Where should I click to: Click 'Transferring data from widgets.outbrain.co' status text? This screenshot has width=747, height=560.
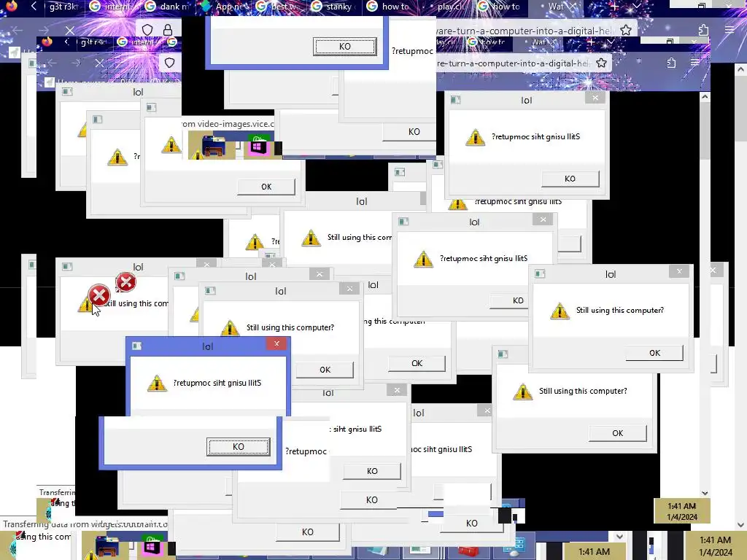[85, 524]
